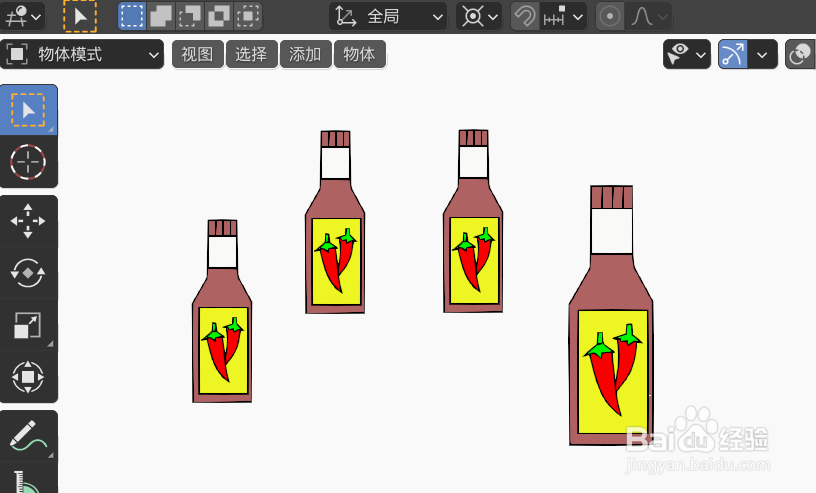Open the 添加 menu
The height and width of the screenshot is (493, 816).
(306, 54)
